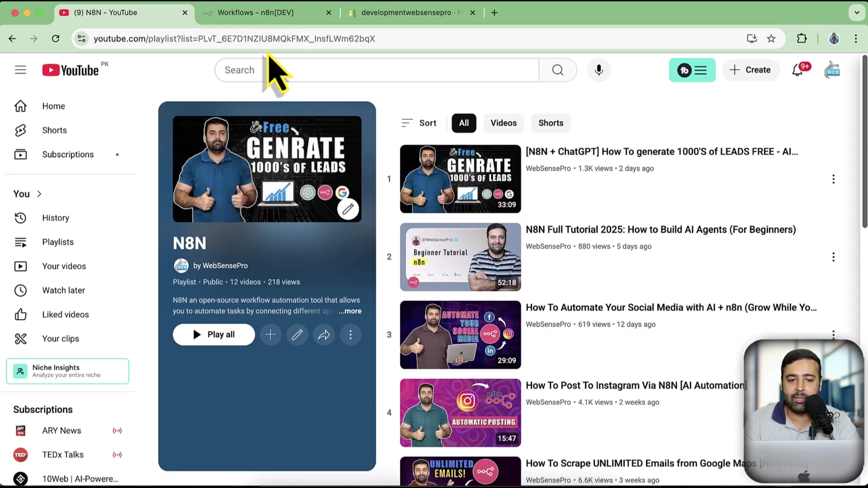
Task: Click the add videos plus icon in playlist
Action: point(270,335)
